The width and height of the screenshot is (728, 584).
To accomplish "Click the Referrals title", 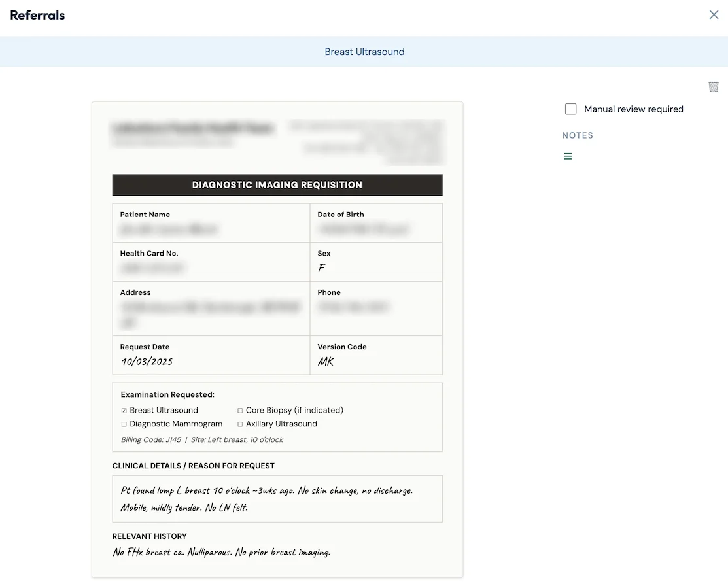I will point(37,15).
